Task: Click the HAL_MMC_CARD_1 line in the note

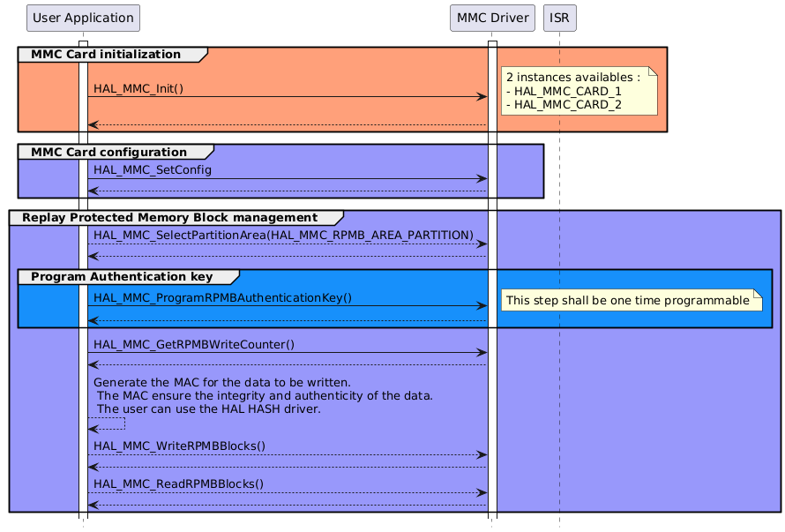Action: pos(564,91)
